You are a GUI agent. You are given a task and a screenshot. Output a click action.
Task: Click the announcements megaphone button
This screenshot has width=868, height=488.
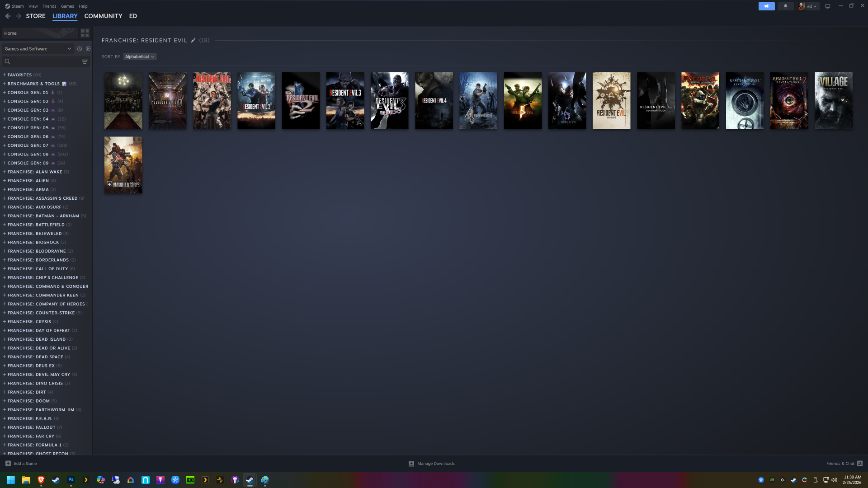(766, 6)
